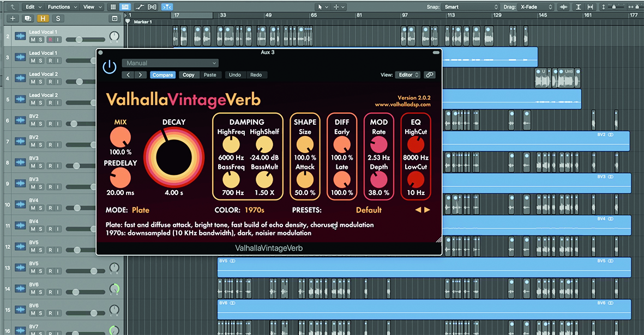Open the plugin Manual preset dropdown
The width and height of the screenshot is (644, 335).
170,63
